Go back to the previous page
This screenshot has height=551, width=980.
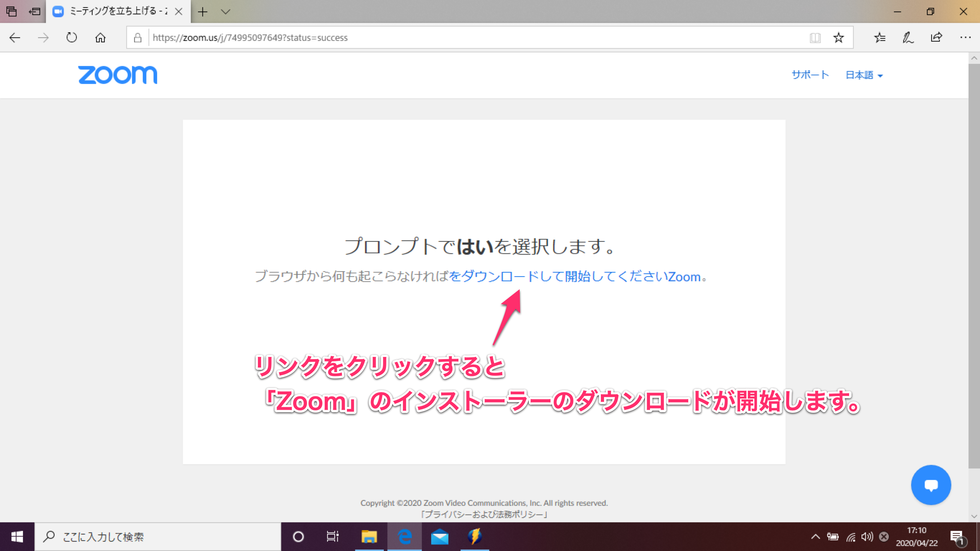(14, 37)
